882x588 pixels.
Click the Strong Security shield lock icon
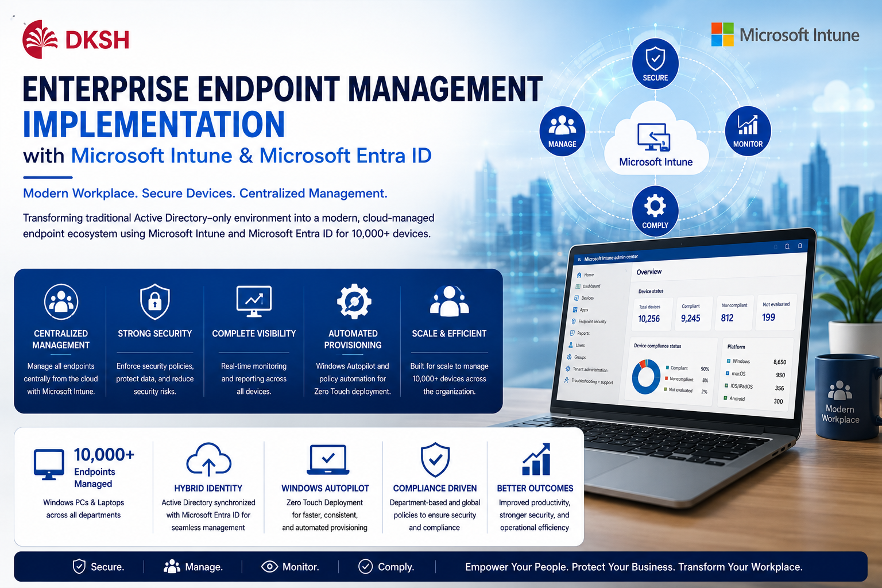[154, 301]
